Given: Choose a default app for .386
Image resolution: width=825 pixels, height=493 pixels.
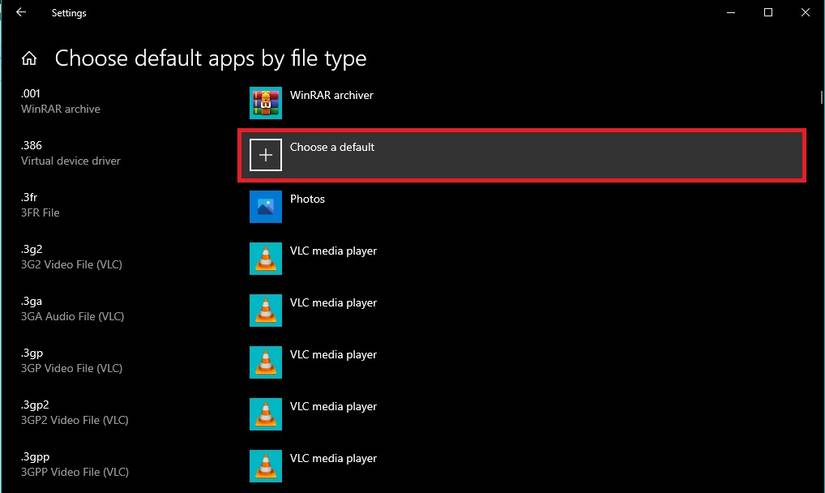Looking at the screenshot, I should pyautogui.click(x=521, y=155).
